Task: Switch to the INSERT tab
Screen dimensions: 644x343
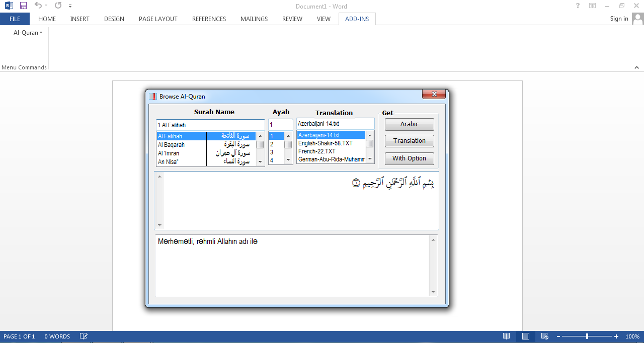Action: 80,19
